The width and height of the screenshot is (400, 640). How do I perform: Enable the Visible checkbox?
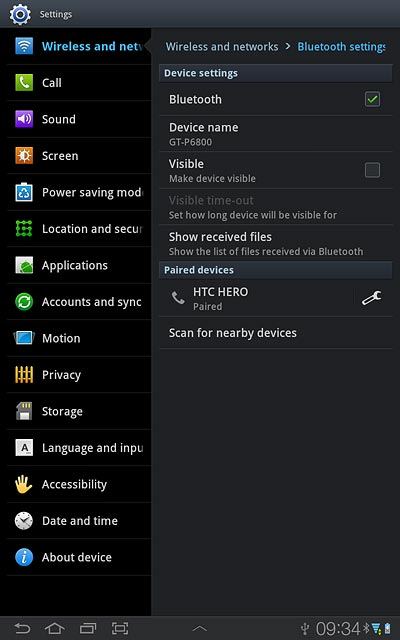pos(372,170)
